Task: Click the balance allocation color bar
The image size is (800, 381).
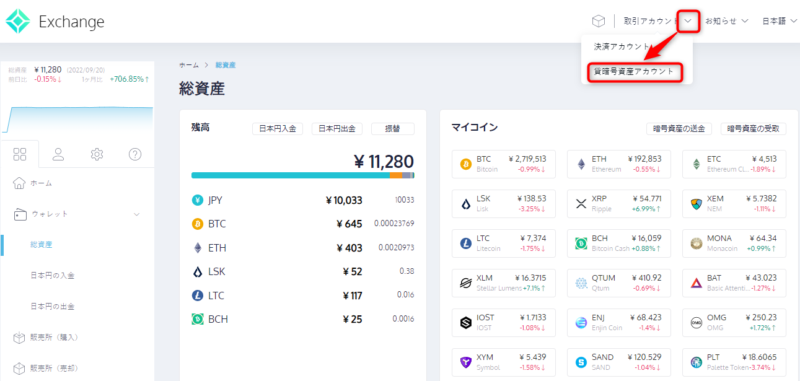Action: 303,175
